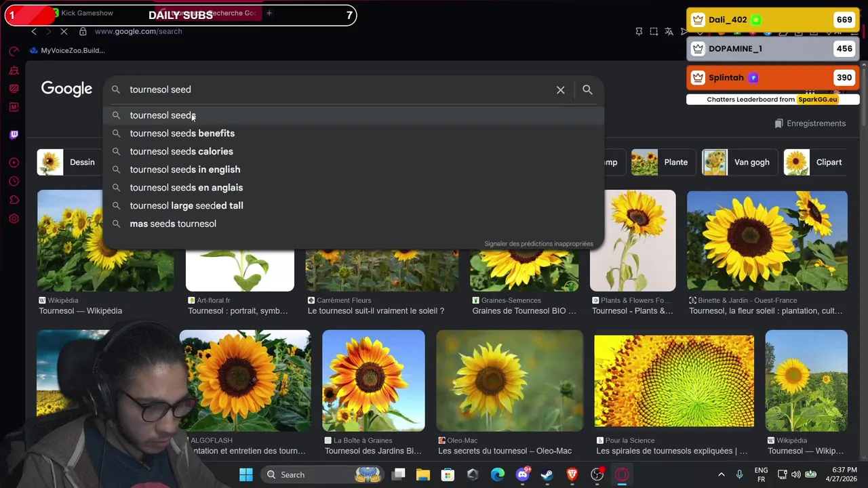Click the Opera GX taskbar icon
This screenshot has height=488, width=868.
point(622,474)
